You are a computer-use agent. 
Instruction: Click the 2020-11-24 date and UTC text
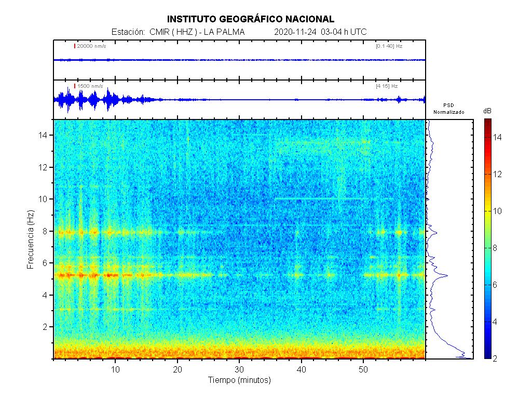[x=320, y=32]
